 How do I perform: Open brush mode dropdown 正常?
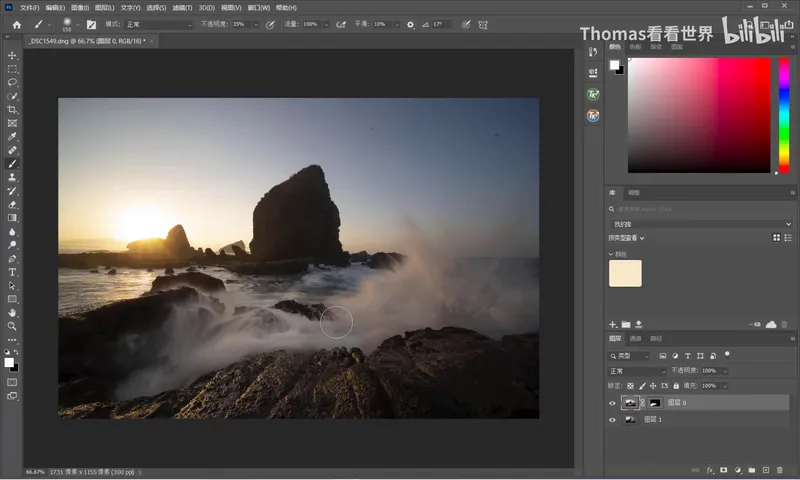click(x=159, y=24)
